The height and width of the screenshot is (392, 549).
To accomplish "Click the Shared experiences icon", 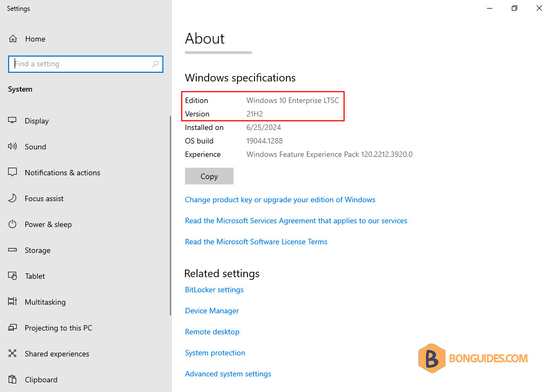I will pos(12,353).
